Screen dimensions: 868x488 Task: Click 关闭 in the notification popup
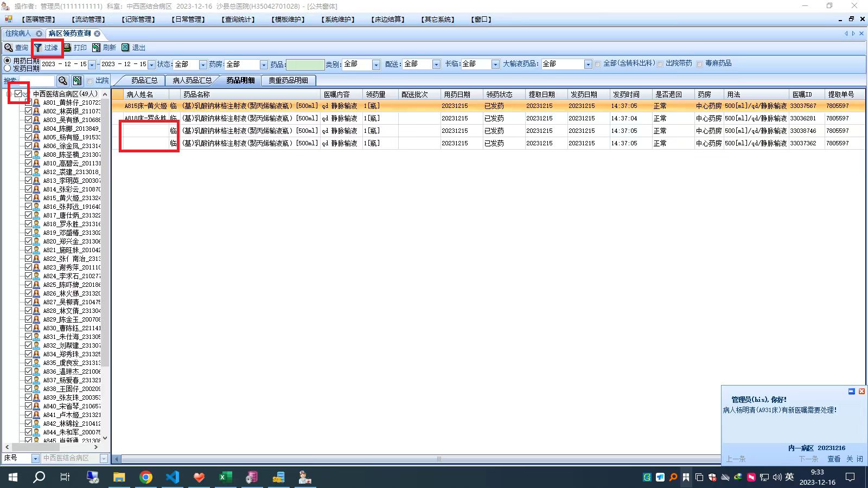click(x=855, y=459)
